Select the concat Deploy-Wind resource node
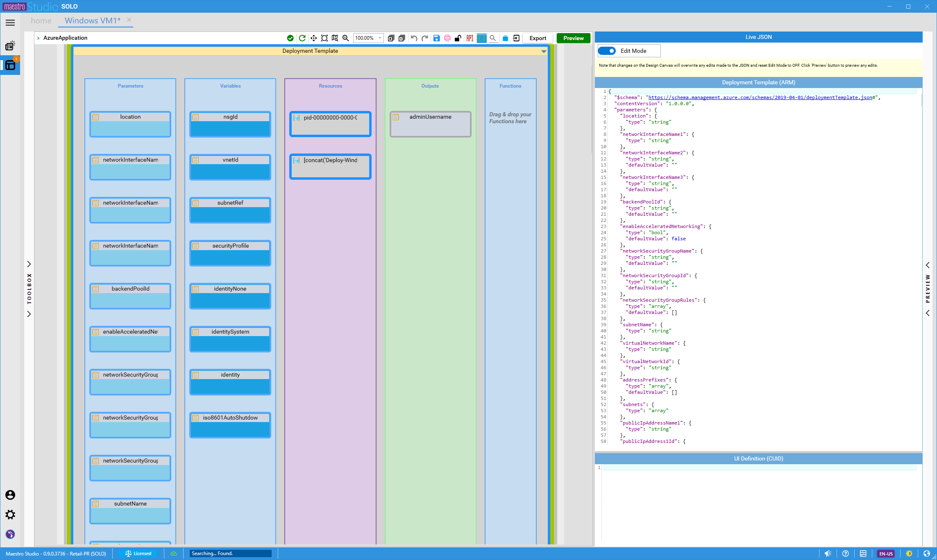The image size is (937, 560). click(330, 167)
